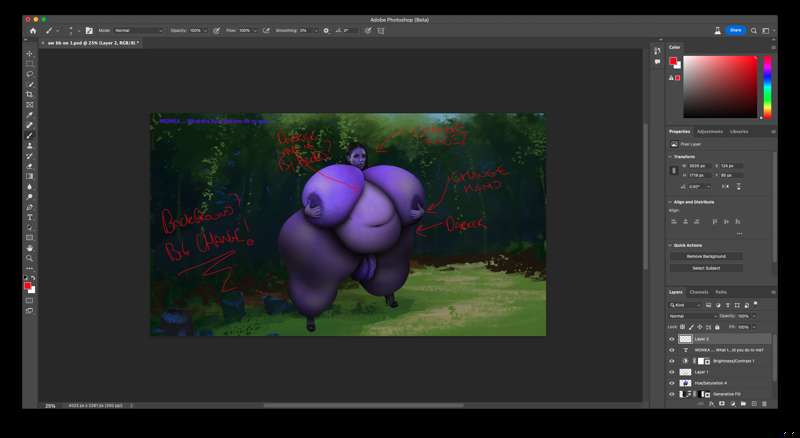Click the foreground color swatch in toolbar

tap(28, 286)
